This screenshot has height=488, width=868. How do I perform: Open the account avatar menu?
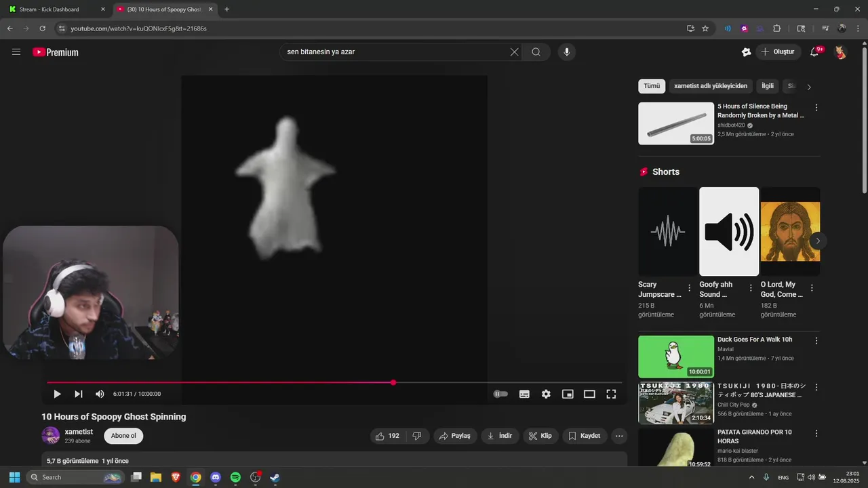pyautogui.click(x=840, y=52)
